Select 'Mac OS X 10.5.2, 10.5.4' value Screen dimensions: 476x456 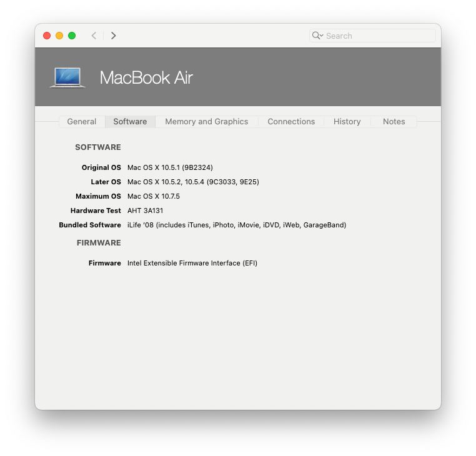pyautogui.click(x=193, y=182)
